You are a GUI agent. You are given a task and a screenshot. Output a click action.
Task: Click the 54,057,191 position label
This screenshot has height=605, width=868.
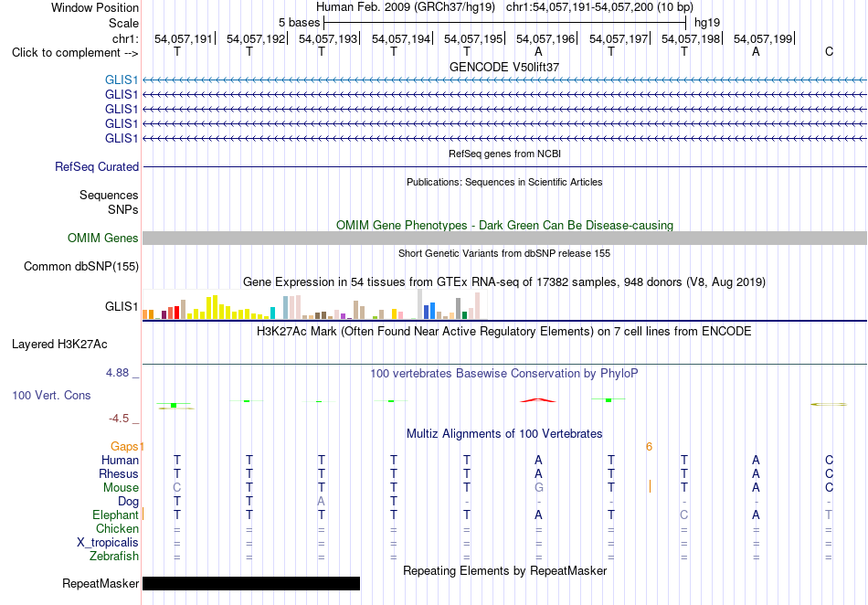(x=184, y=38)
